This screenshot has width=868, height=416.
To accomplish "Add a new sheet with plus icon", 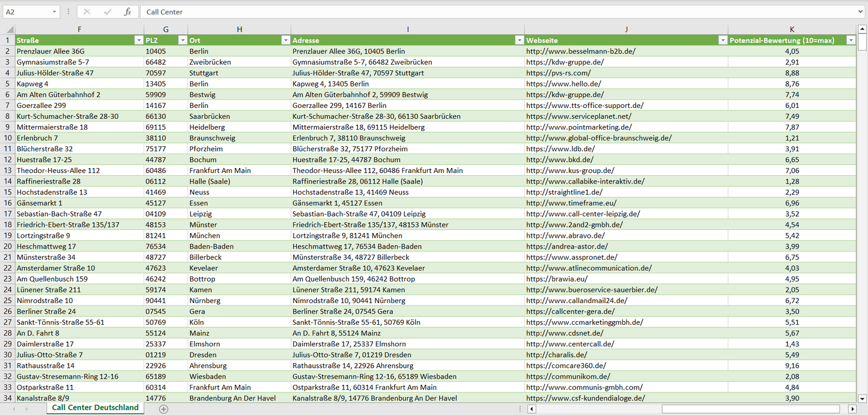I will point(163,409).
